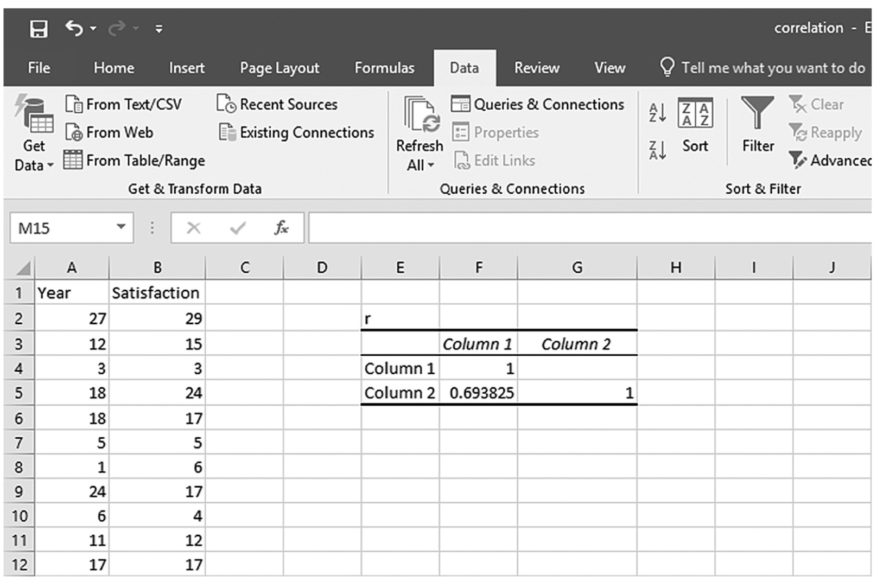Expand the Name Box dropdown arrow

coord(121,227)
